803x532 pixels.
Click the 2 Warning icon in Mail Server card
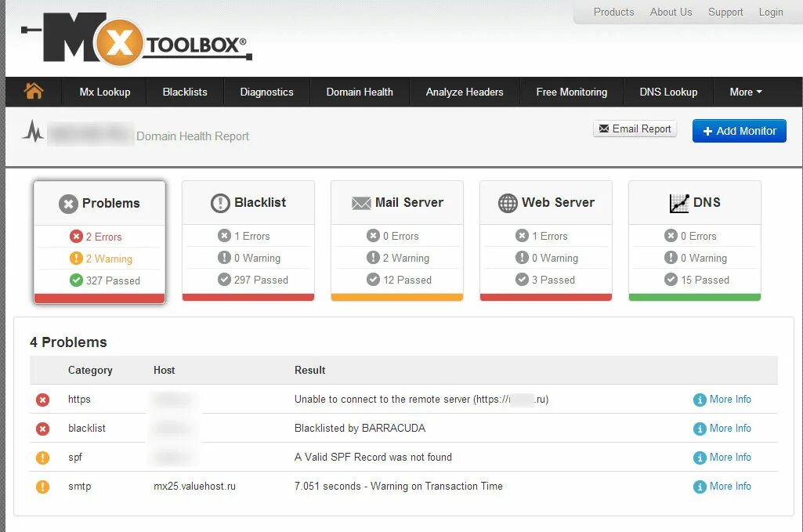click(374, 257)
